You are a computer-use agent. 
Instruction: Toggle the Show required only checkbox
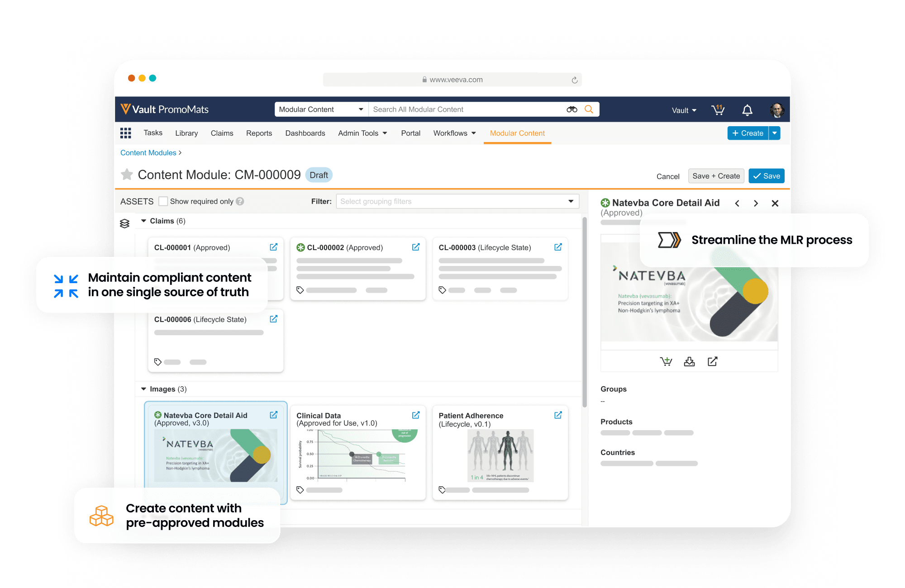tap(164, 202)
